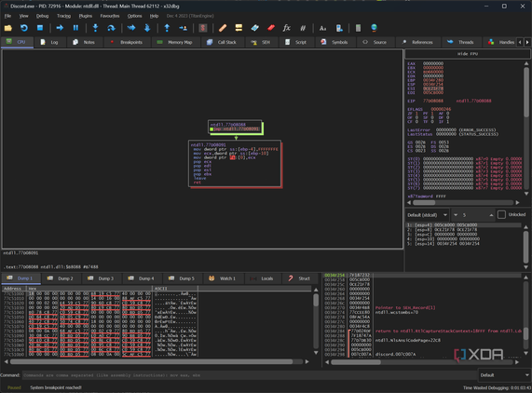Pause execution in the toolbar

(x=75, y=28)
